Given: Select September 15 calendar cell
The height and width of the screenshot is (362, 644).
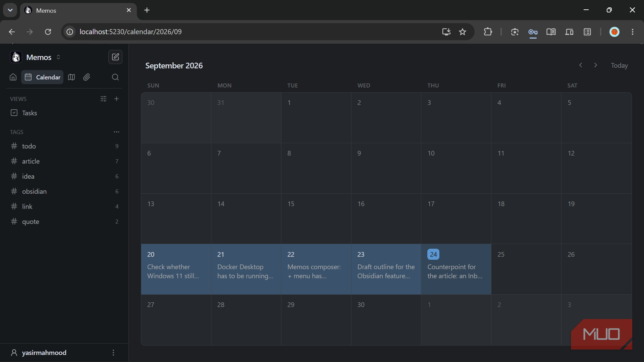Looking at the screenshot, I should click(x=316, y=219).
